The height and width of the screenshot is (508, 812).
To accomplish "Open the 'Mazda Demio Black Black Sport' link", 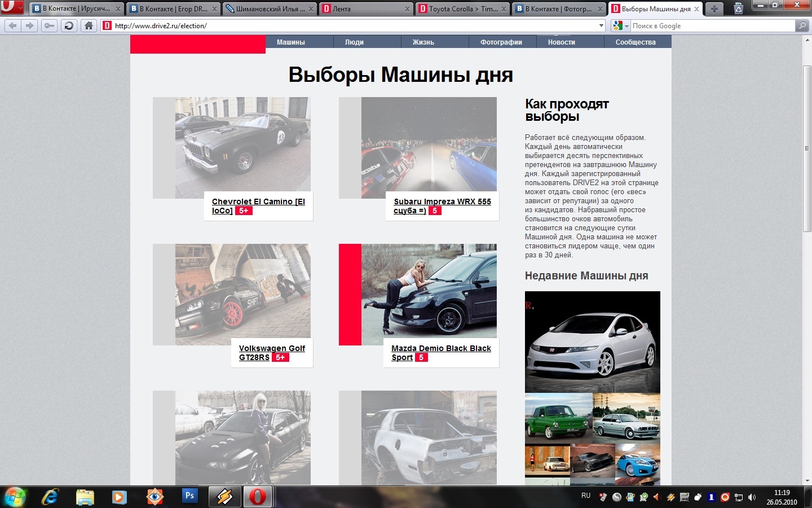I will 441,353.
